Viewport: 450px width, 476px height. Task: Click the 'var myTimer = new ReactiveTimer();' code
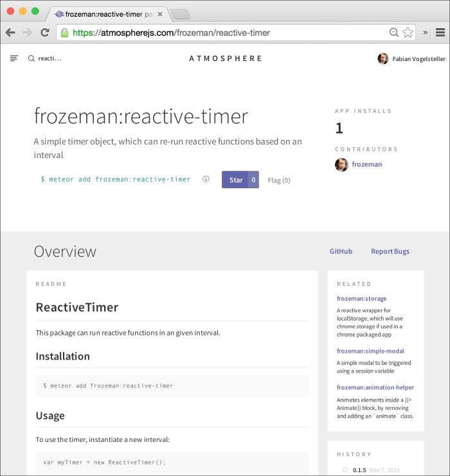104,463
